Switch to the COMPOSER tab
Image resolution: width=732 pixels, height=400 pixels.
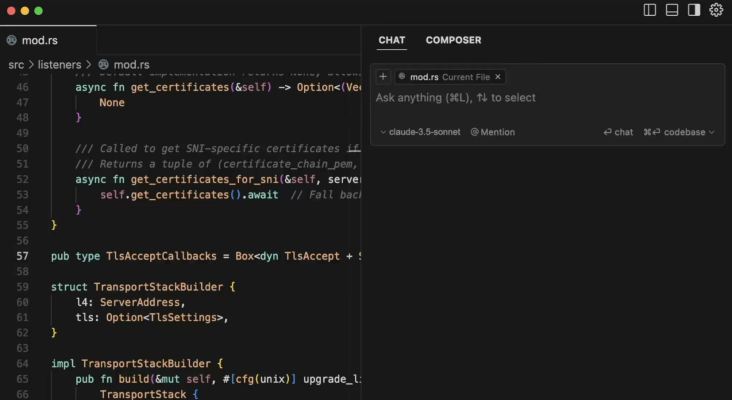tap(453, 40)
